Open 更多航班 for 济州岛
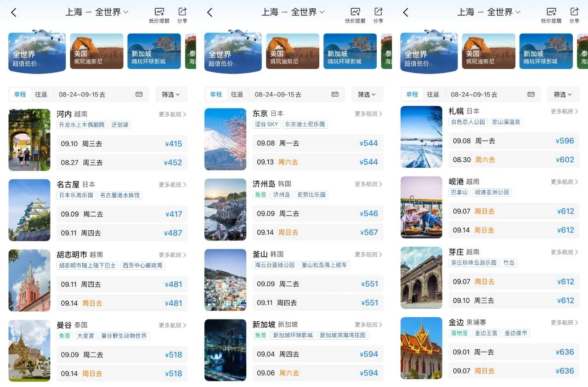The width and height of the screenshot is (588, 387). [369, 184]
